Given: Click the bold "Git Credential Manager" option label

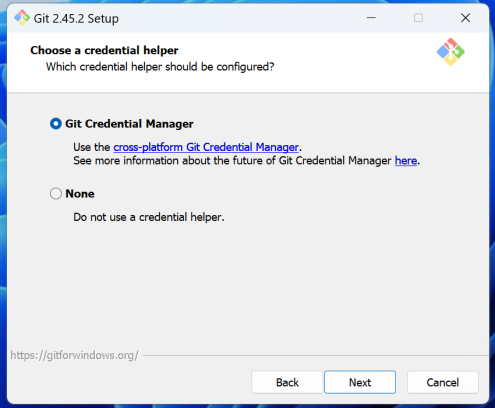Looking at the screenshot, I should tap(129, 124).
